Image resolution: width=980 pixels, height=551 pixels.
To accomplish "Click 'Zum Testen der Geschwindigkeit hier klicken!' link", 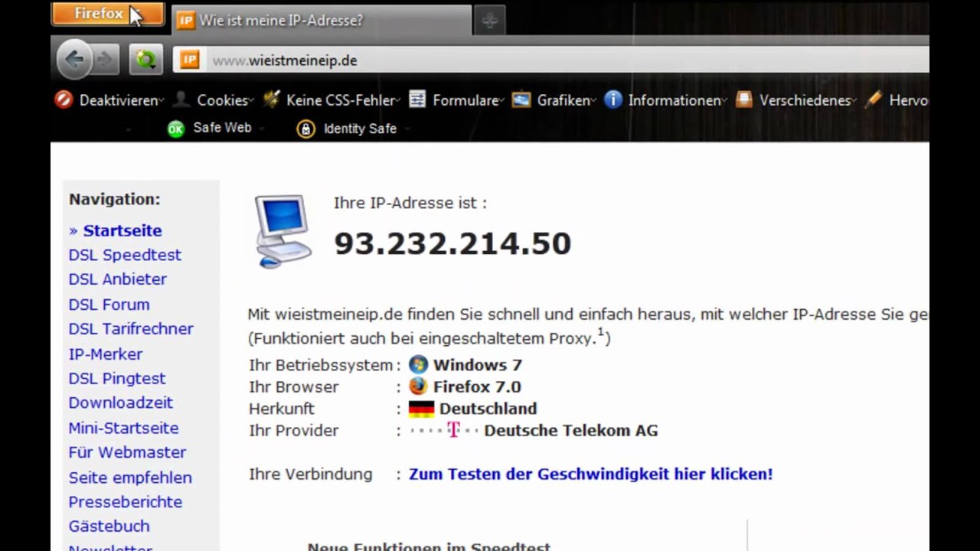I will tap(590, 474).
